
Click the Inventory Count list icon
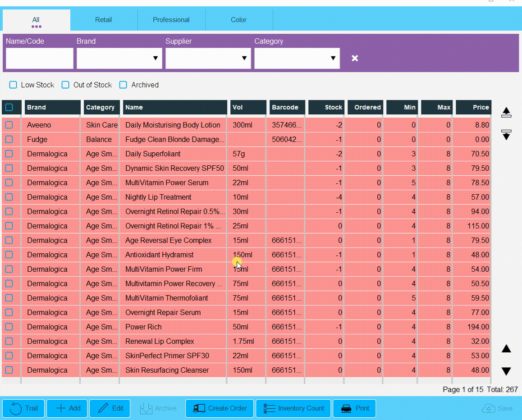point(269,408)
